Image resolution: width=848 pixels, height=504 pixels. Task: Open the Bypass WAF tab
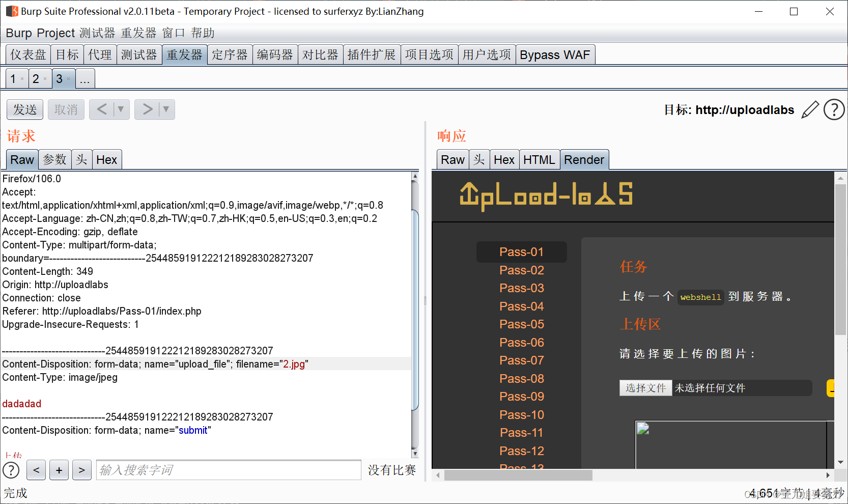pyautogui.click(x=555, y=54)
